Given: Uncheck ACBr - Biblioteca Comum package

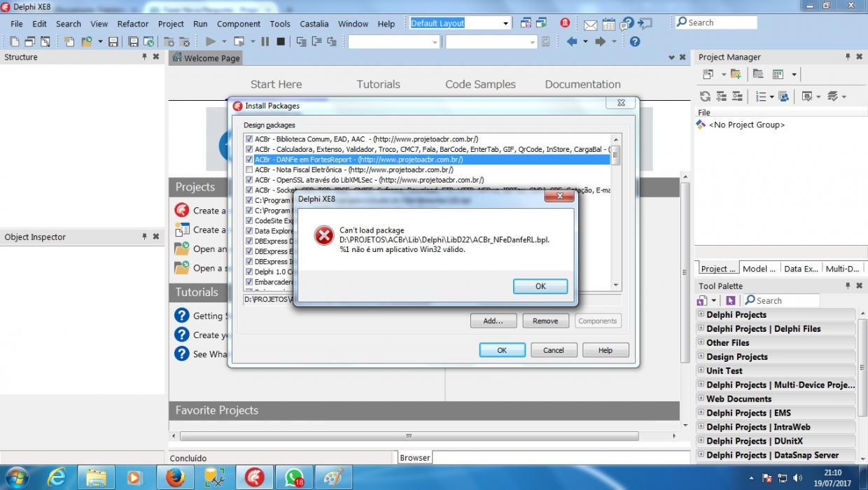Looking at the screenshot, I should click(249, 139).
